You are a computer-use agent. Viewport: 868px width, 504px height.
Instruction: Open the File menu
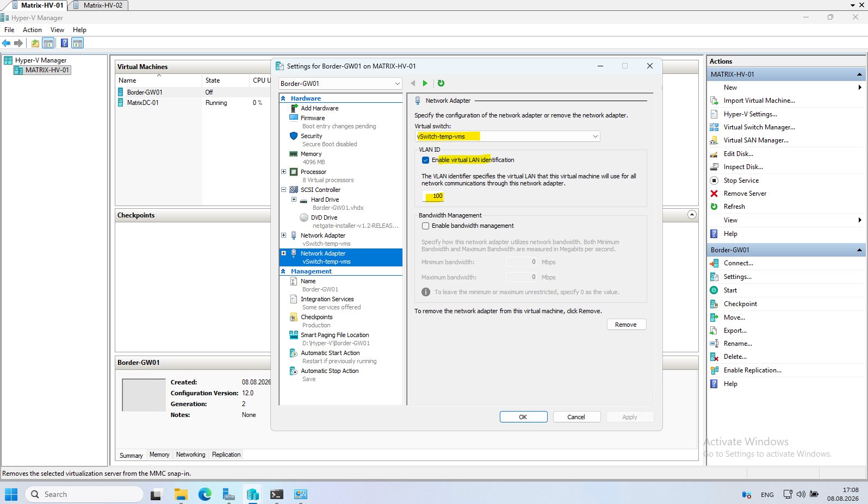(9, 30)
